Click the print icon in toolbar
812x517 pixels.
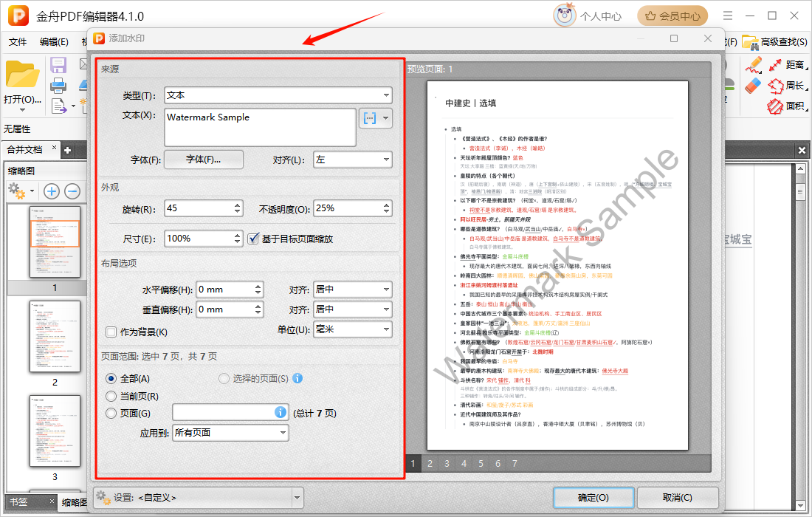coord(58,85)
